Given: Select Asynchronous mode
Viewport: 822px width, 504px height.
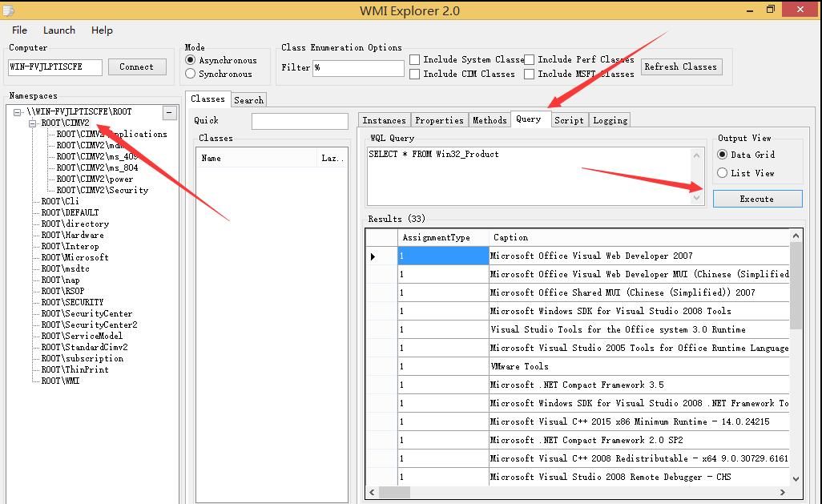Looking at the screenshot, I should [x=191, y=60].
